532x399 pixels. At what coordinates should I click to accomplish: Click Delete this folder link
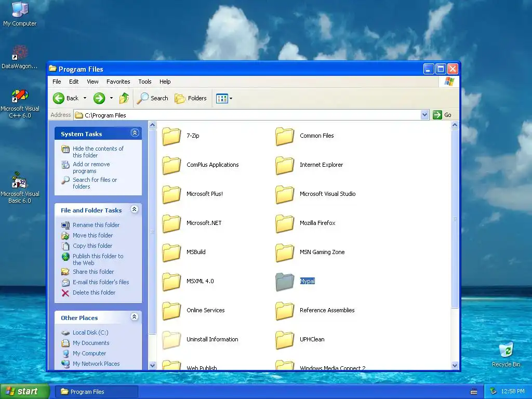(x=94, y=293)
